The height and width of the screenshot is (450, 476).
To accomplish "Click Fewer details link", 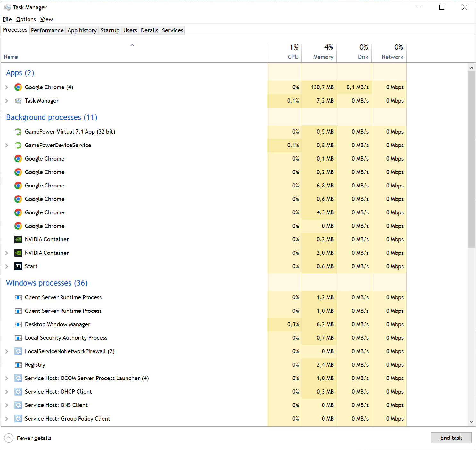I will click(x=34, y=438).
